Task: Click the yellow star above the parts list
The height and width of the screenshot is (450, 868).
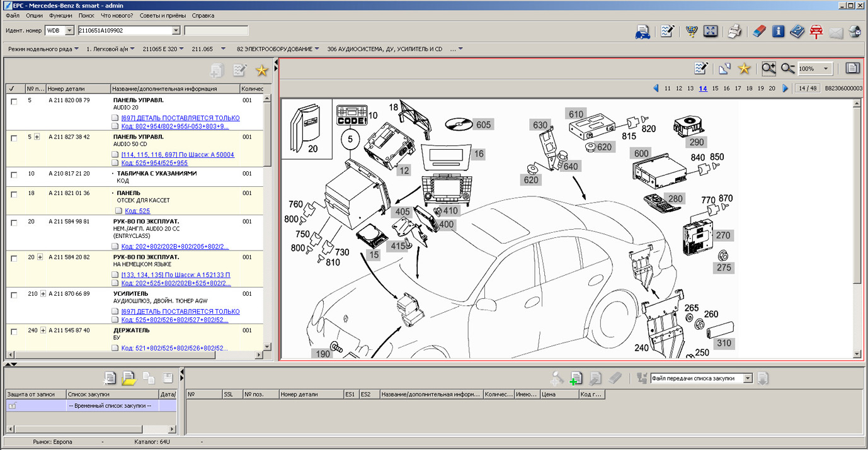Action: [x=261, y=71]
